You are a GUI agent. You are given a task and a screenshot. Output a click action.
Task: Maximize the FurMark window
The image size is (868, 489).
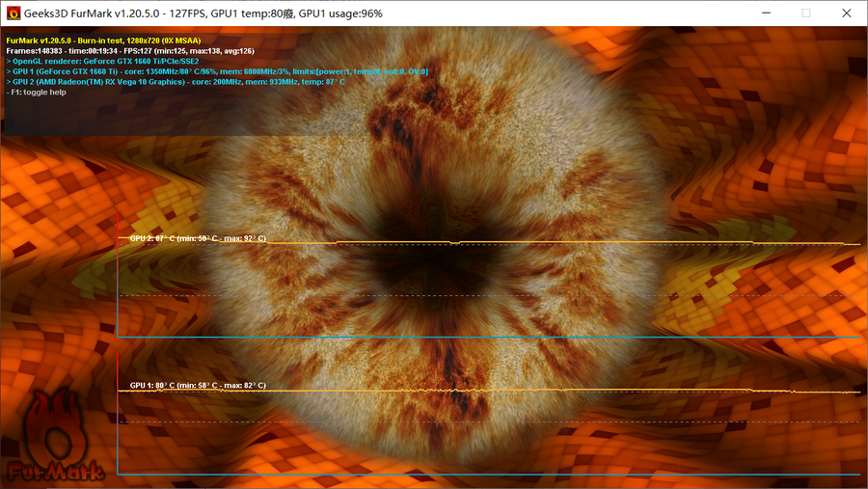806,14
